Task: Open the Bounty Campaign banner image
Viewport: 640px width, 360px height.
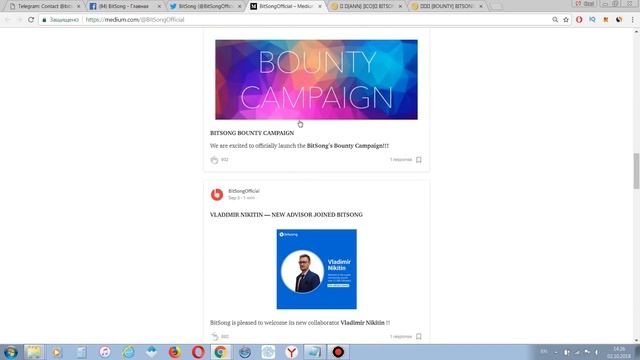Action: click(x=316, y=80)
